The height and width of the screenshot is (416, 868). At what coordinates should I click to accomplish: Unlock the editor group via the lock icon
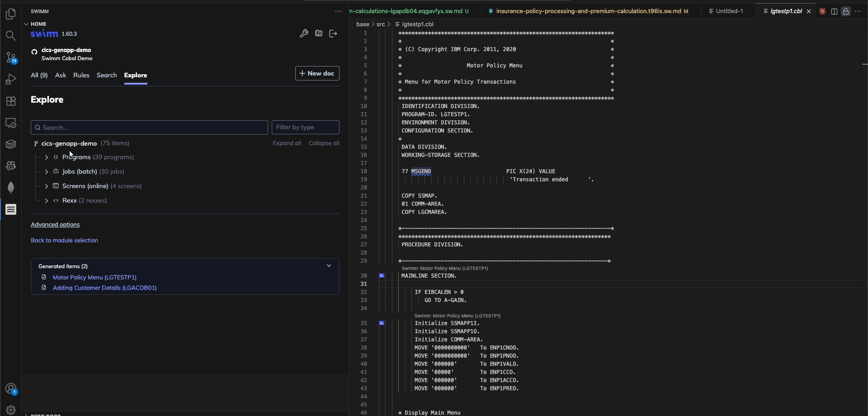(846, 11)
